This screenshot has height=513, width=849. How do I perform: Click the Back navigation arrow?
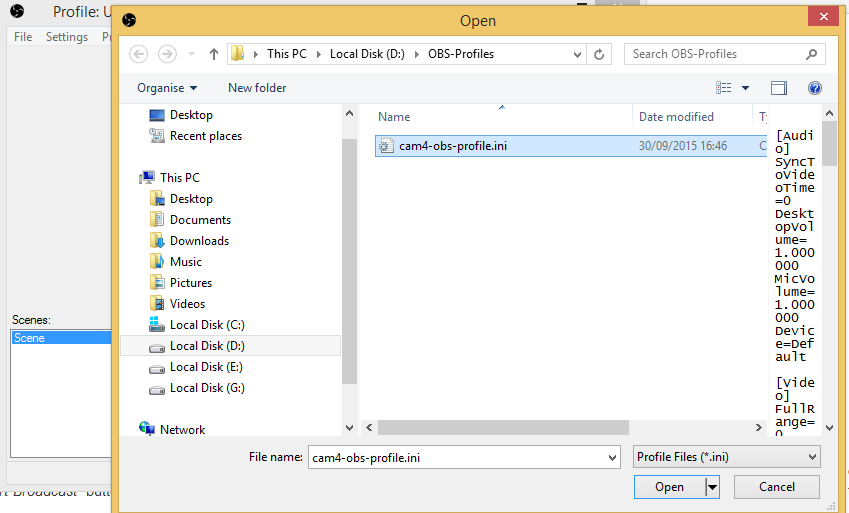139,54
